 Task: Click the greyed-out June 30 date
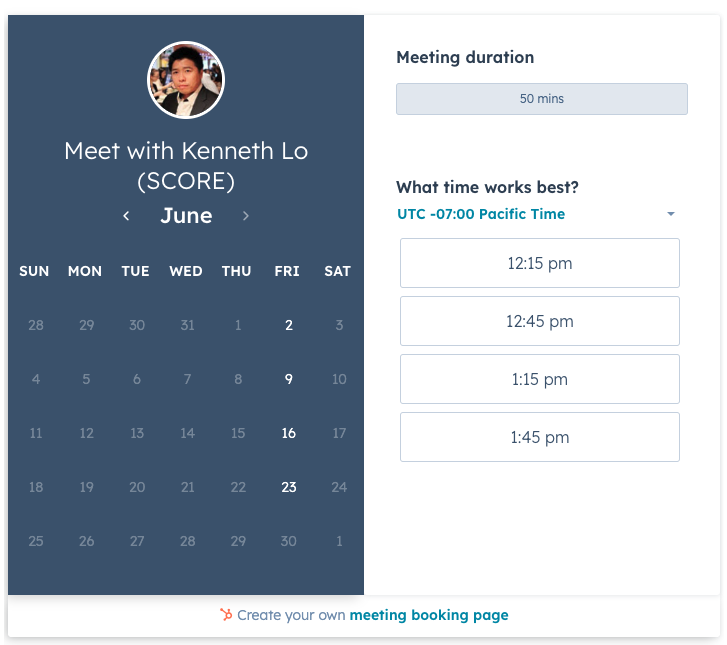click(x=288, y=541)
